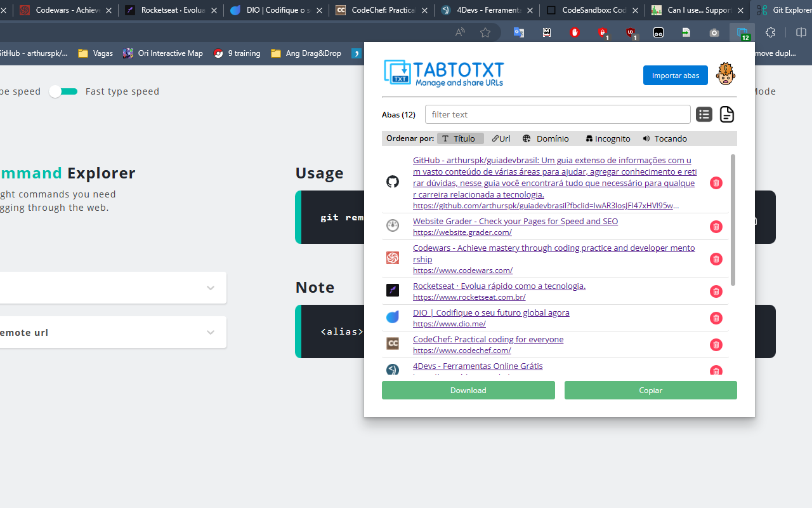
Task: Open the DIO Codifique o seu futuro link
Action: click(491, 312)
